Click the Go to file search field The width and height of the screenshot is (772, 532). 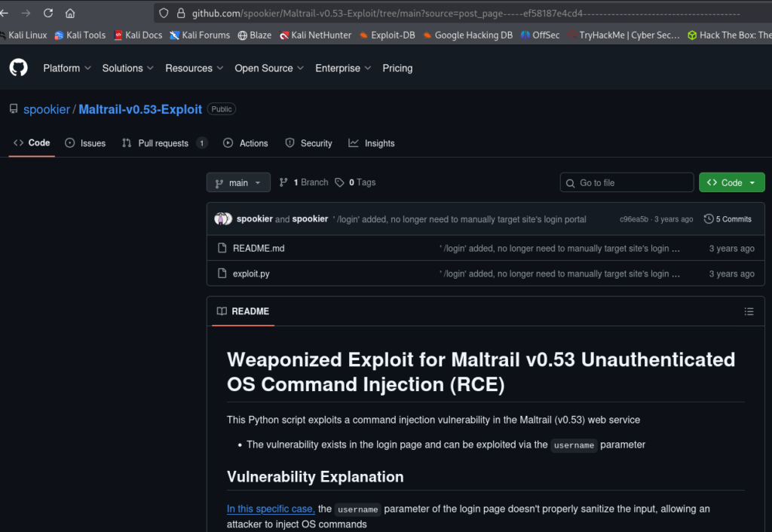tap(626, 183)
